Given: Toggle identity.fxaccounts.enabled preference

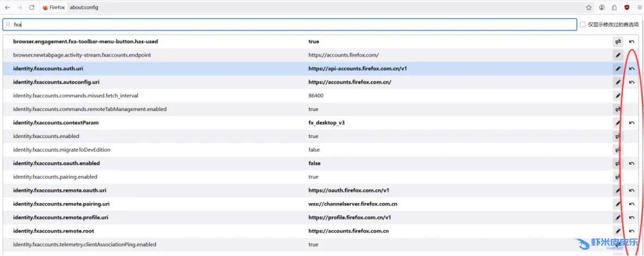Looking at the screenshot, I should (618, 136).
